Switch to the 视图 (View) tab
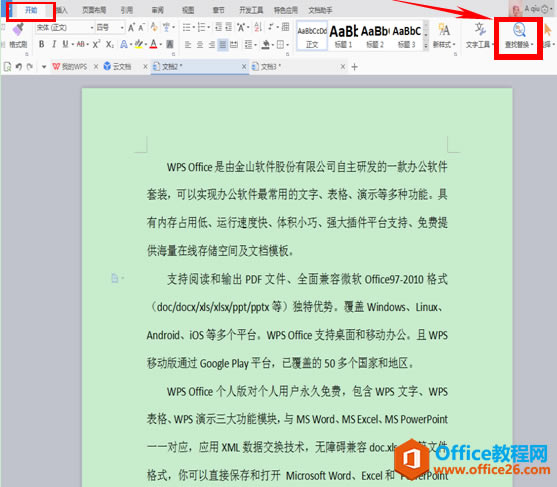The image size is (557, 487). [188, 10]
